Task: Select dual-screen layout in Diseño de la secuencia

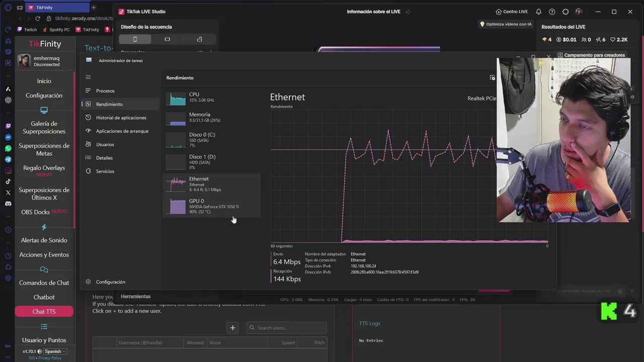Action: [200, 39]
